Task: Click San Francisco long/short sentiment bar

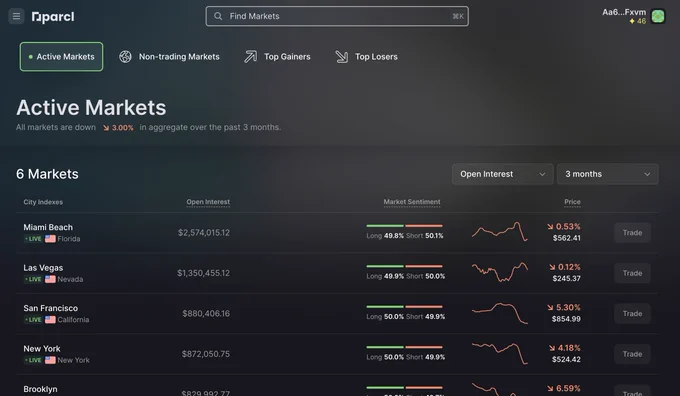Action: click(x=405, y=307)
